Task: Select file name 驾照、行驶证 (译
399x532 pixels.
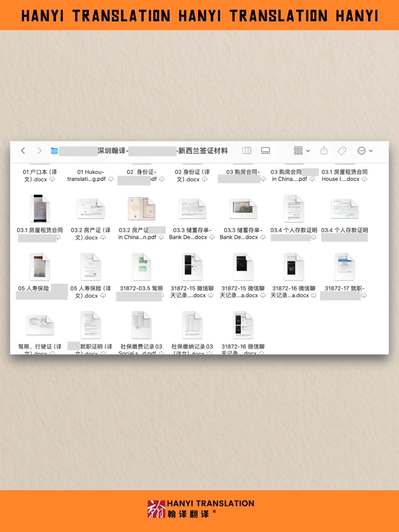Action: [40, 347]
